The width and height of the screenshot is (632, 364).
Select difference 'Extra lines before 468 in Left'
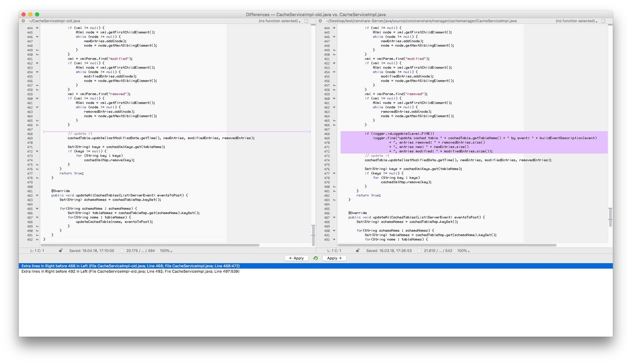point(130,266)
